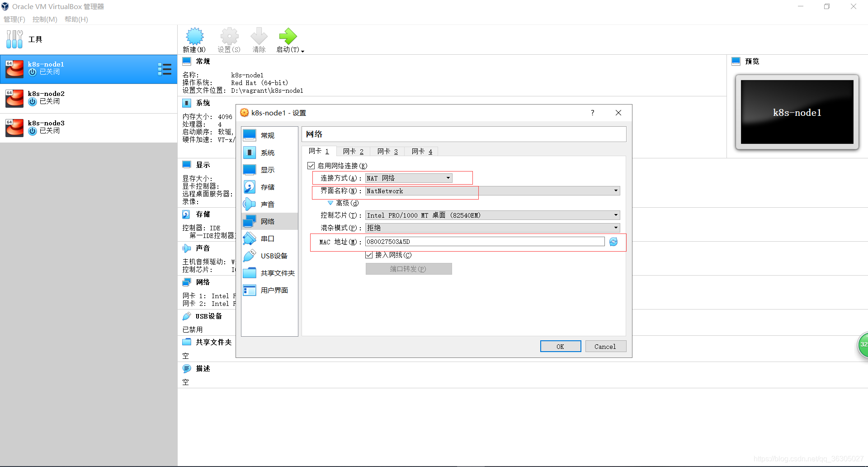Open Shared Folders (共享文件夹) settings category
Image resolution: width=868 pixels, height=467 pixels.
[x=269, y=273]
